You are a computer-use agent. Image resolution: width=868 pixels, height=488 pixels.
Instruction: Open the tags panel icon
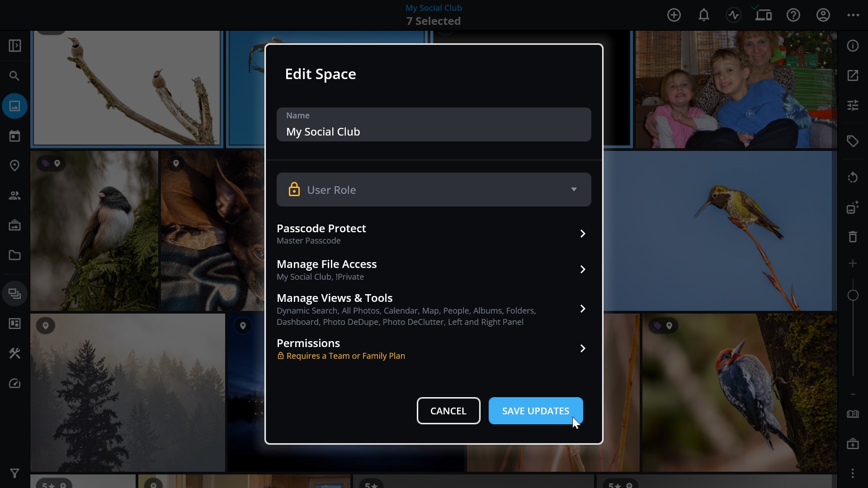tap(853, 141)
